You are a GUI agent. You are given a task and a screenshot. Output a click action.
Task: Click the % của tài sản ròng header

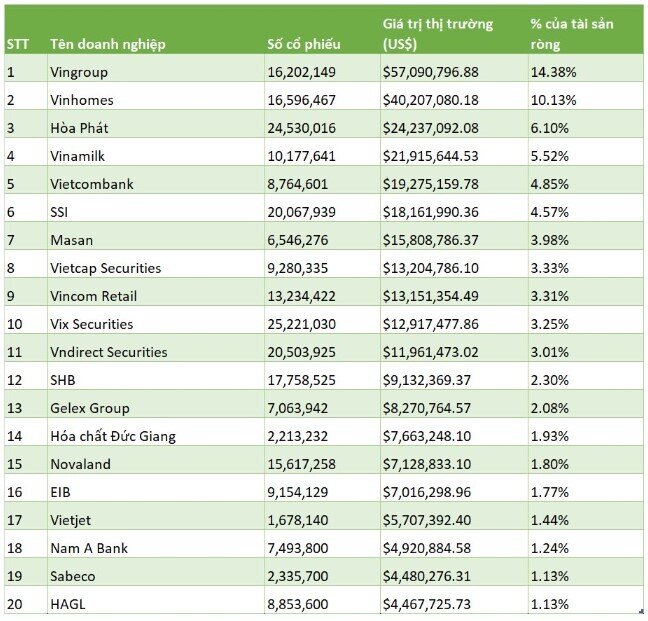(586, 30)
